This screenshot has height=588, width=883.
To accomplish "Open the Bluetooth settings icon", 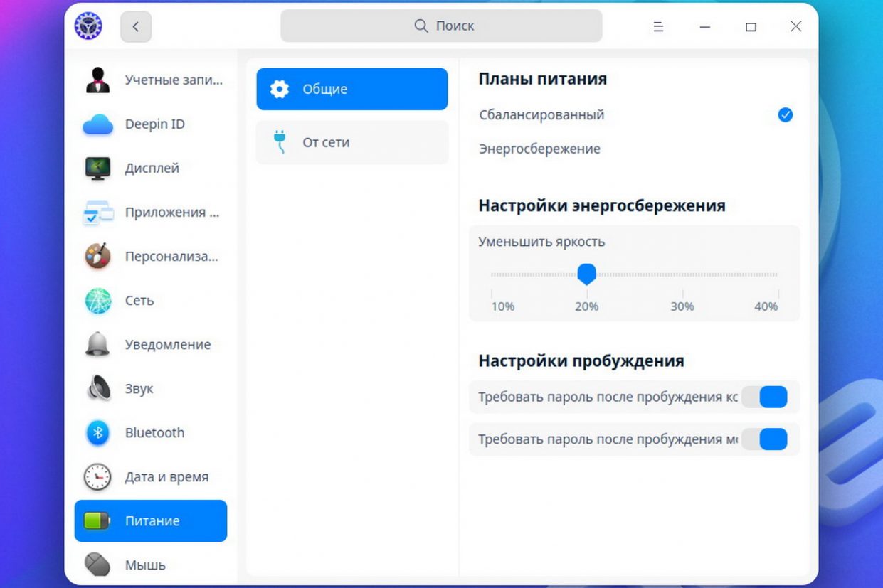I will [x=97, y=433].
